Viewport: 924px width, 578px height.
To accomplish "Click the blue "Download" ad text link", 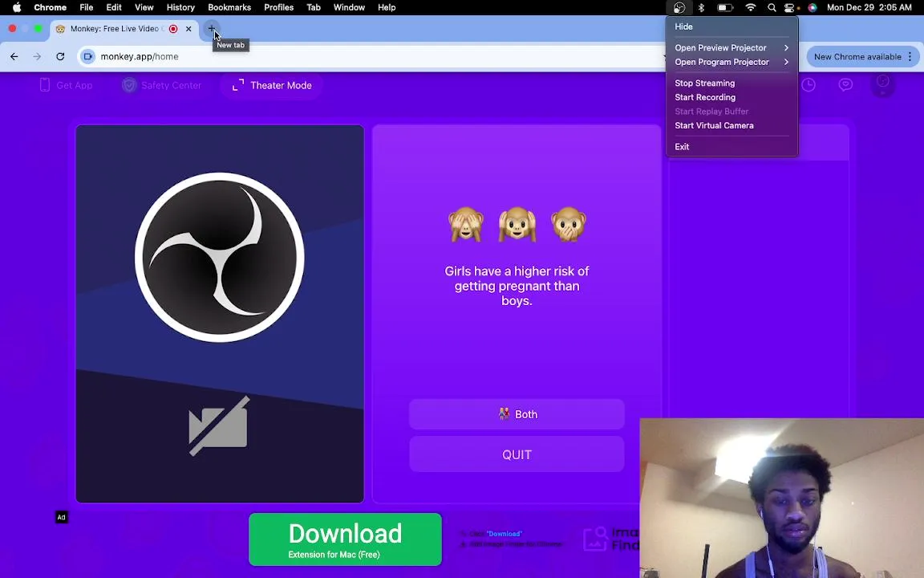I will (x=505, y=534).
